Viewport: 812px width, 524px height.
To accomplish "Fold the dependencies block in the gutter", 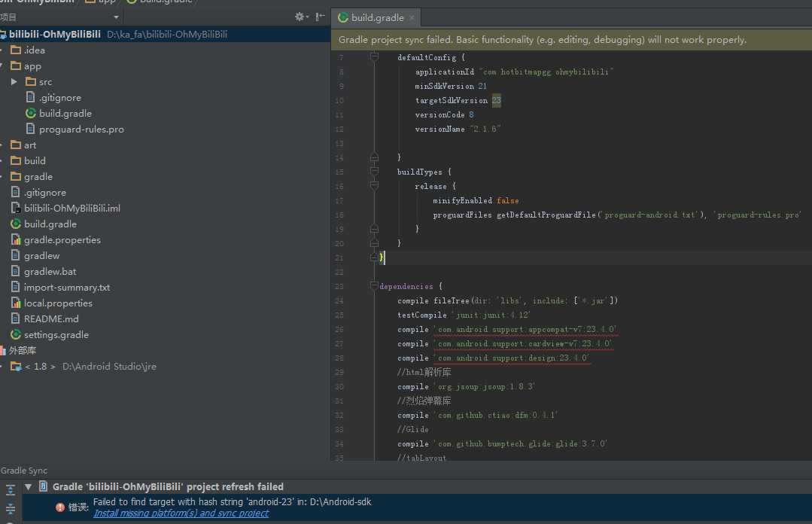I will click(375, 285).
